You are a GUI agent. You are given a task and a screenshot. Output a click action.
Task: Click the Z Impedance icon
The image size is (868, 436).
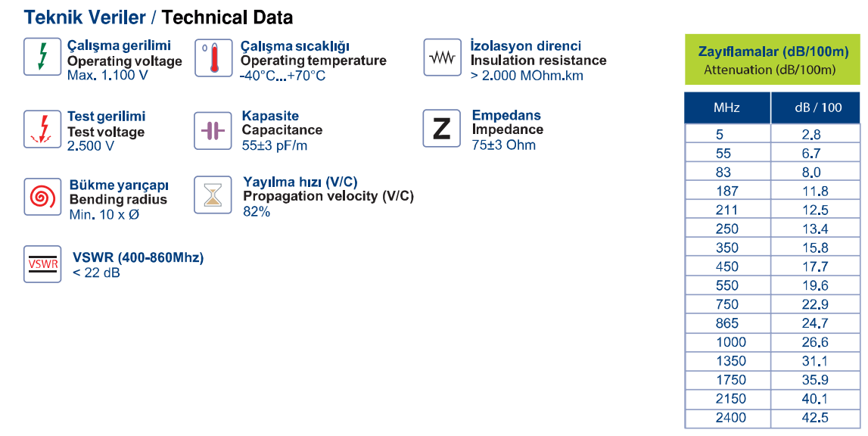pyautogui.click(x=442, y=129)
